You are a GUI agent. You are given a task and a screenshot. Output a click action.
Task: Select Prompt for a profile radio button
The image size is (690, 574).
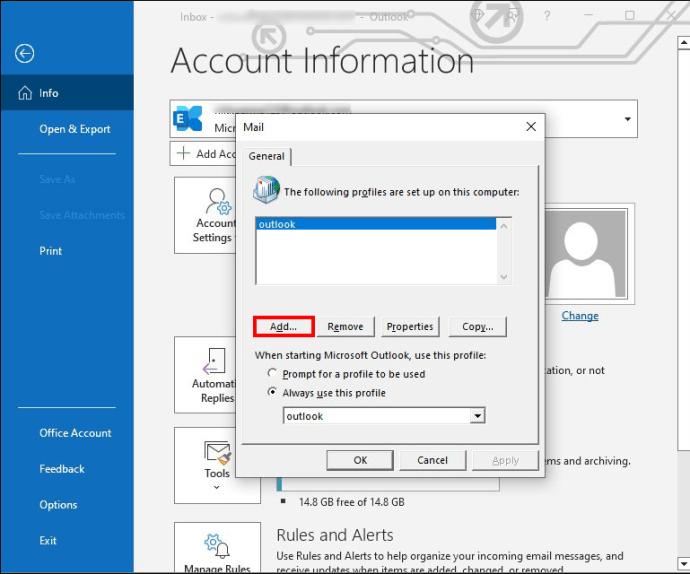[x=272, y=373]
